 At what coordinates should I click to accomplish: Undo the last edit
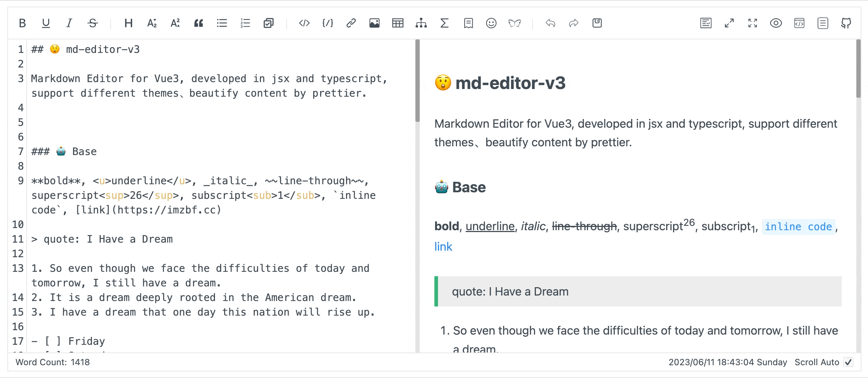[550, 23]
